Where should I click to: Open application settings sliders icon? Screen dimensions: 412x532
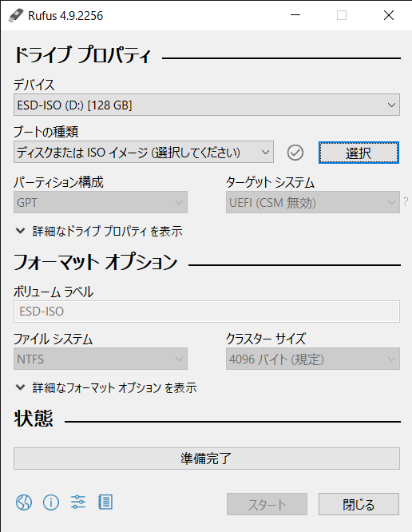(x=78, y=502)
